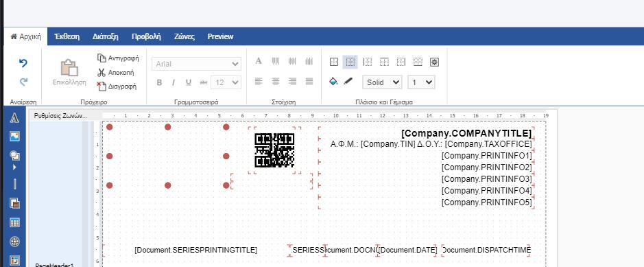
Task: Align text left
Action: point(259,81)
